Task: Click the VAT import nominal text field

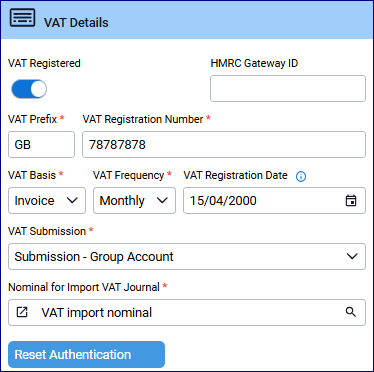Action: tap(187, 312)
